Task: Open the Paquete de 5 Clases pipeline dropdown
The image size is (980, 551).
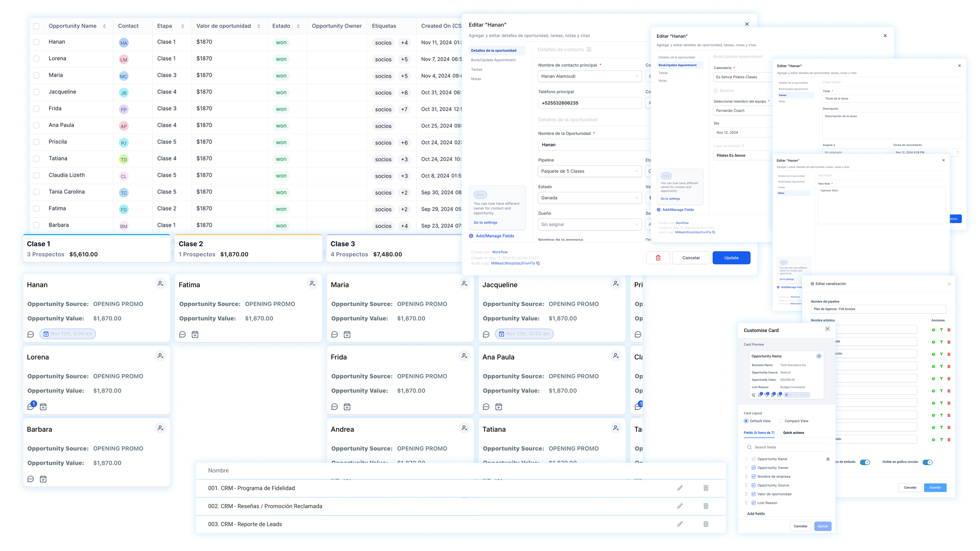Action: (x=590, y=171)
